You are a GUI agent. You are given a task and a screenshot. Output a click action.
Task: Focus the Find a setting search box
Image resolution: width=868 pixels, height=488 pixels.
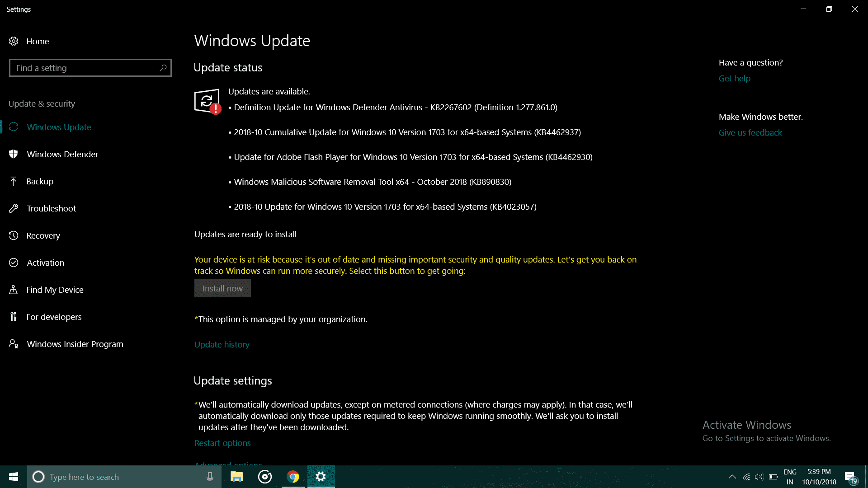point(90,68)
